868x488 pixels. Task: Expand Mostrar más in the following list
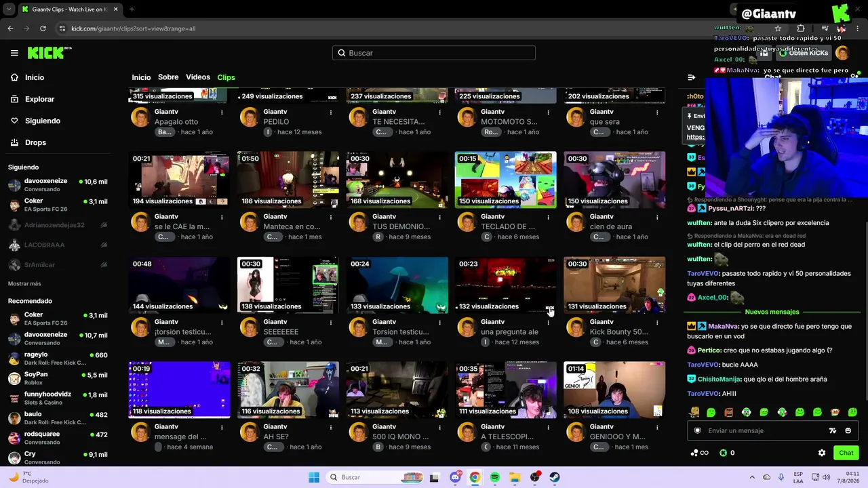point(24,283)
